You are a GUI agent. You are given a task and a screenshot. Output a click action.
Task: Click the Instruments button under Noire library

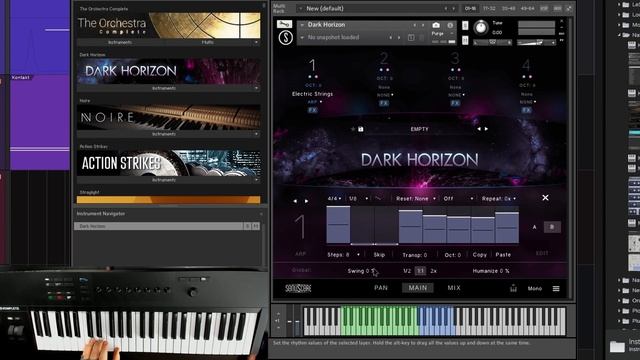point(164,134)
